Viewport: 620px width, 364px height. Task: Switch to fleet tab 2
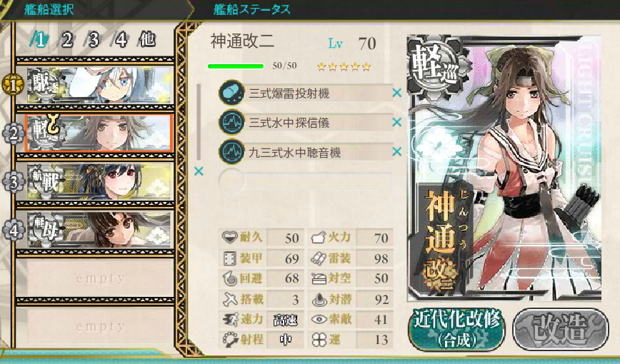(x=67, y=39)
